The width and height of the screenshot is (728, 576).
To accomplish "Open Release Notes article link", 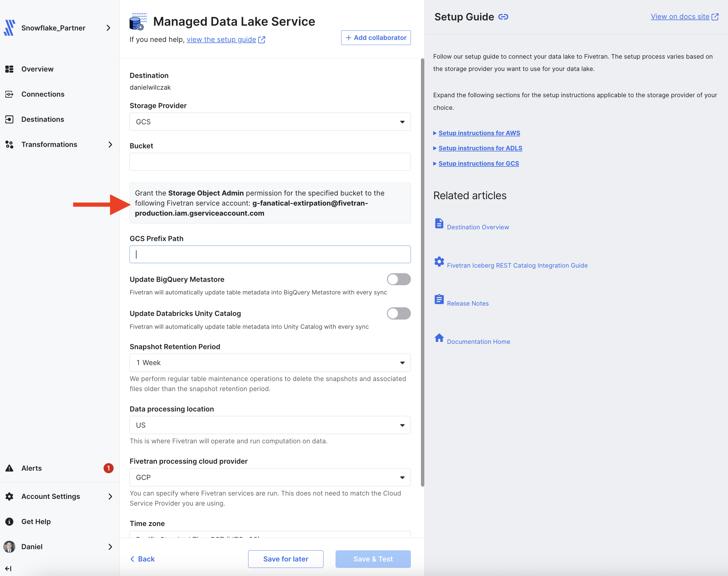I will pos(468,304).
